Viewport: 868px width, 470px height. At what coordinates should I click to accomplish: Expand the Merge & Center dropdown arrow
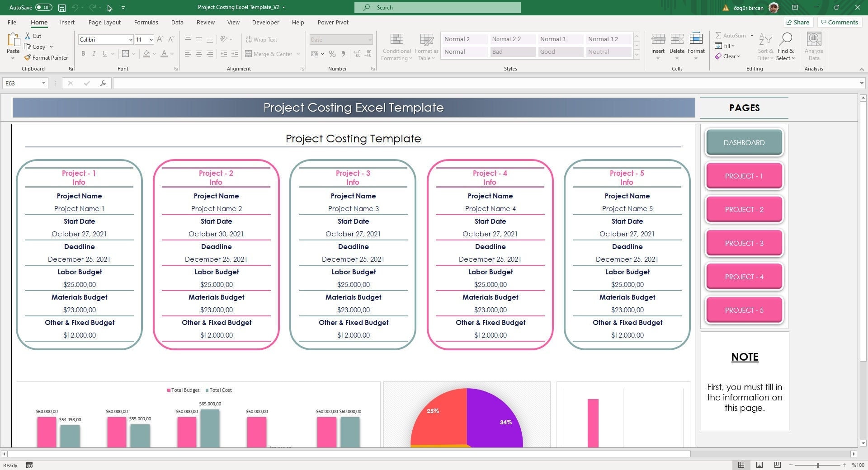pos(298,54)
